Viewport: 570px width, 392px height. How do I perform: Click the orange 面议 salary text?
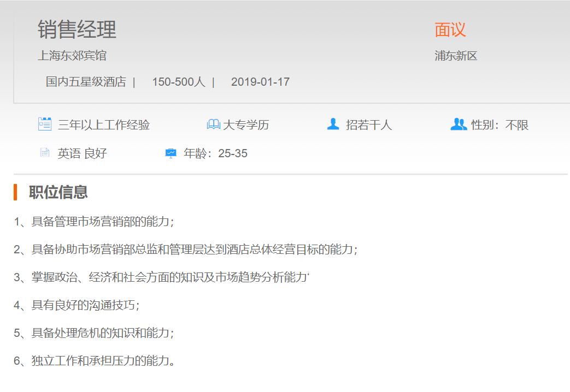450,29
